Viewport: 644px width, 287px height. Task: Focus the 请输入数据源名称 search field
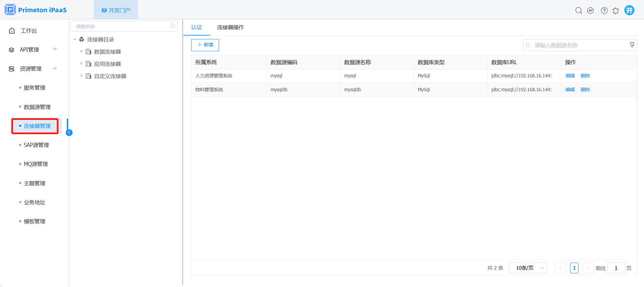pos(577,45)
